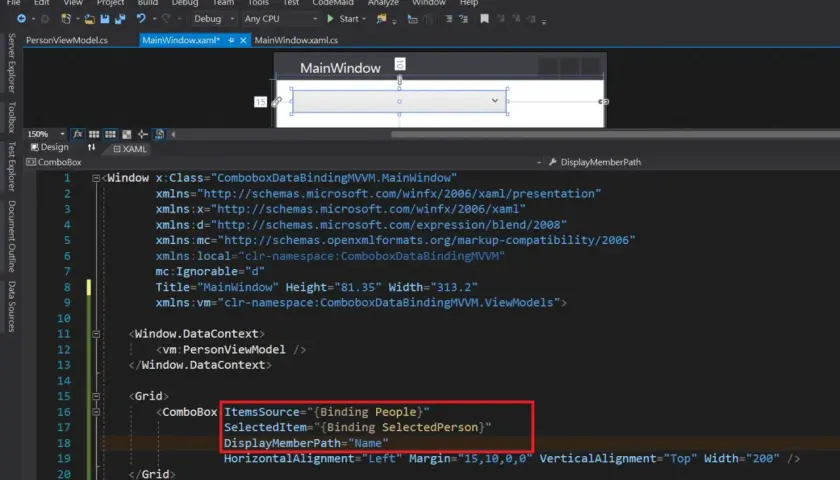Open the CodeMaid menu

333,3
